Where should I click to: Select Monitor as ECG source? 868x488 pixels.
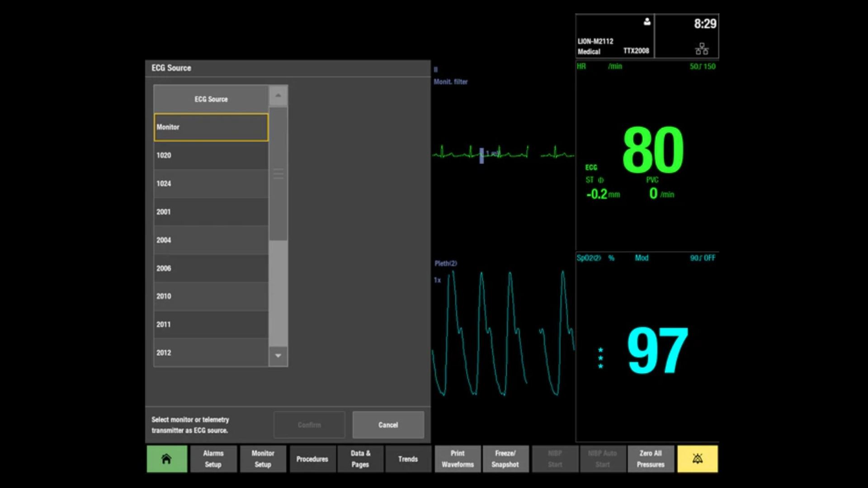pyautogui.click(x=211, y=127)
